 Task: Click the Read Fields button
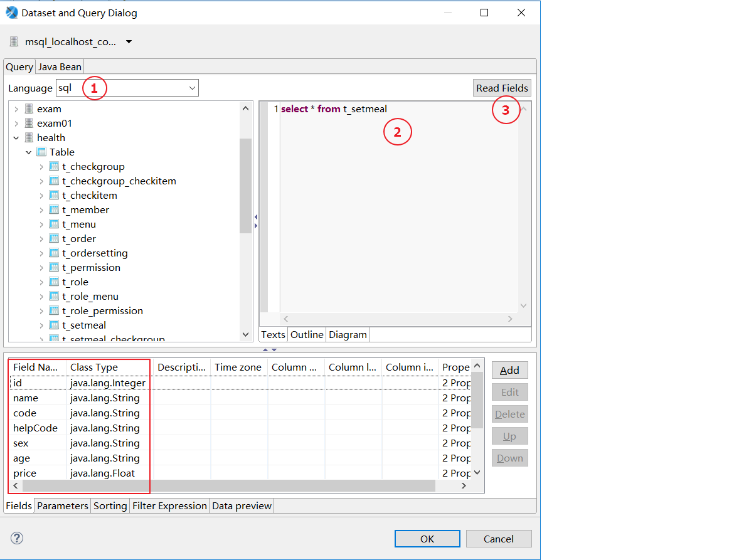coord(502,88)
